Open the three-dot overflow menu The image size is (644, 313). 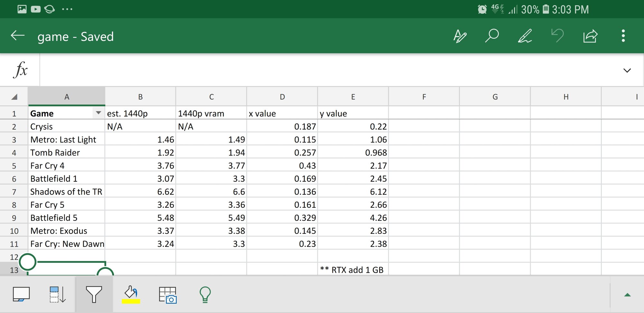click(x=623, y=36)
